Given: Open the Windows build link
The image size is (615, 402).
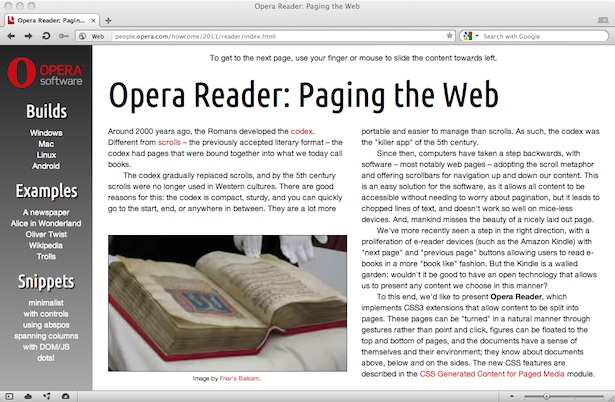Looking at the screenshot, I should tap(46, 133).
